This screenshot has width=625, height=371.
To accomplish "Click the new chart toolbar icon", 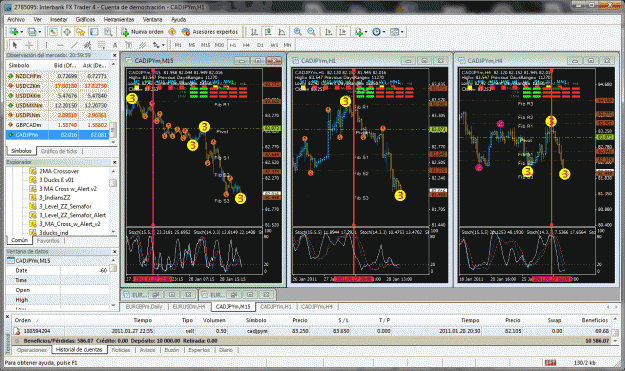I will pyautogui.click(x=14, y=31).
